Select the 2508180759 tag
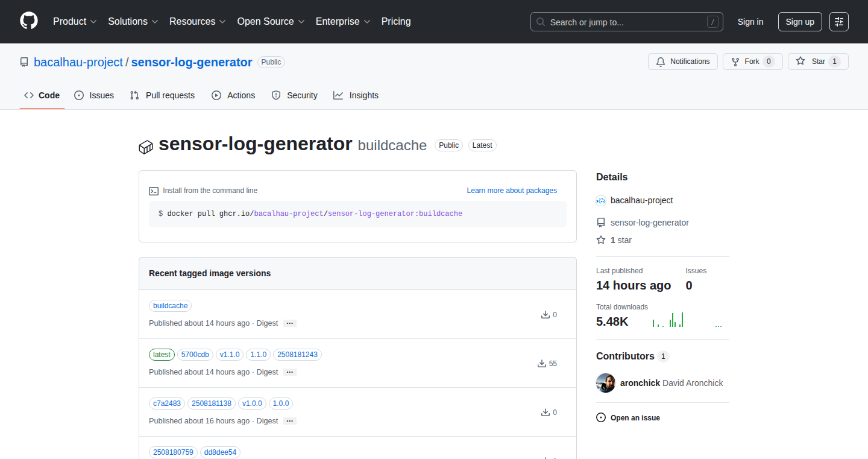Screen dimensions: 868x459 [x=173, y=452]
